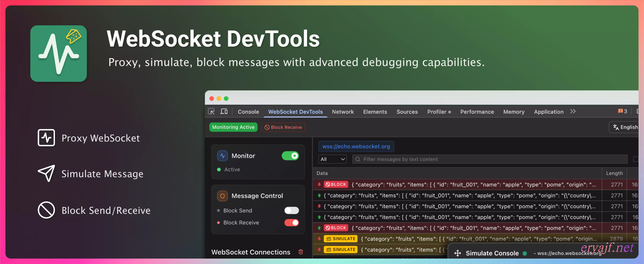The height and width of the screenshot is (264, 644).
Task: Open the All message type dropdown
Action: click(333, 159)
